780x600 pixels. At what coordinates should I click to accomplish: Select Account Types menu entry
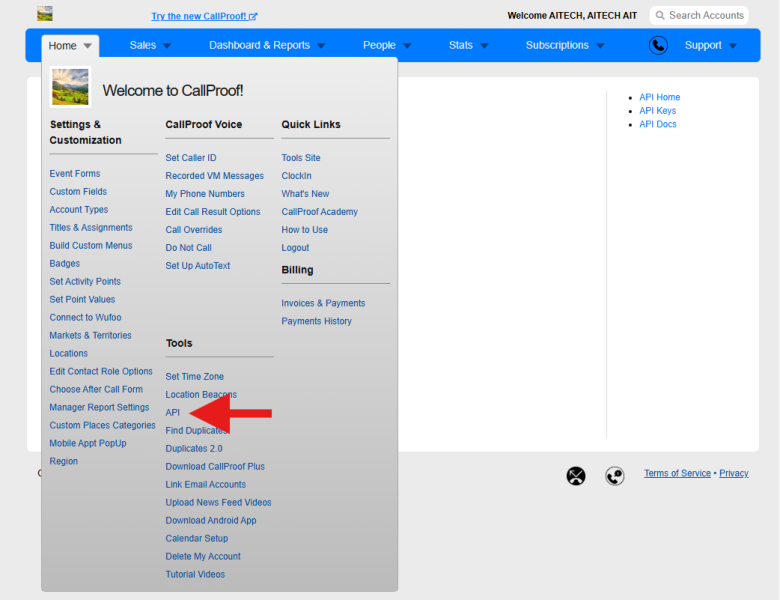(x=79, y=209)
